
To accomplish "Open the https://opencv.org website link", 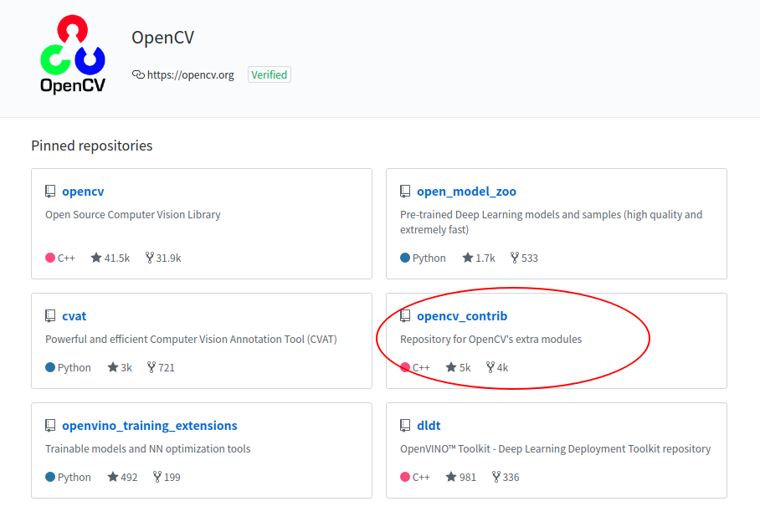I will click(190, 75).
